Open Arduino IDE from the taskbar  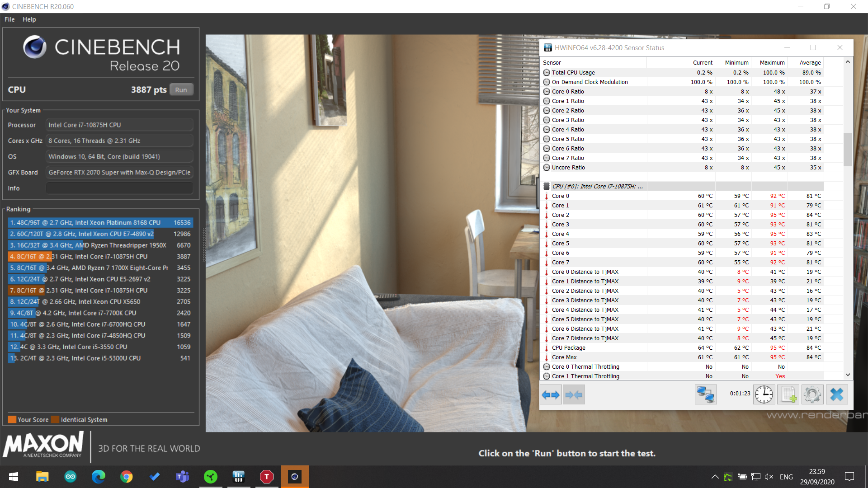71,477
